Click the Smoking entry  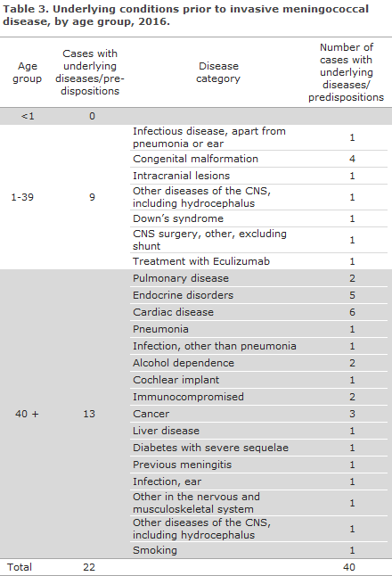(155, 550)
